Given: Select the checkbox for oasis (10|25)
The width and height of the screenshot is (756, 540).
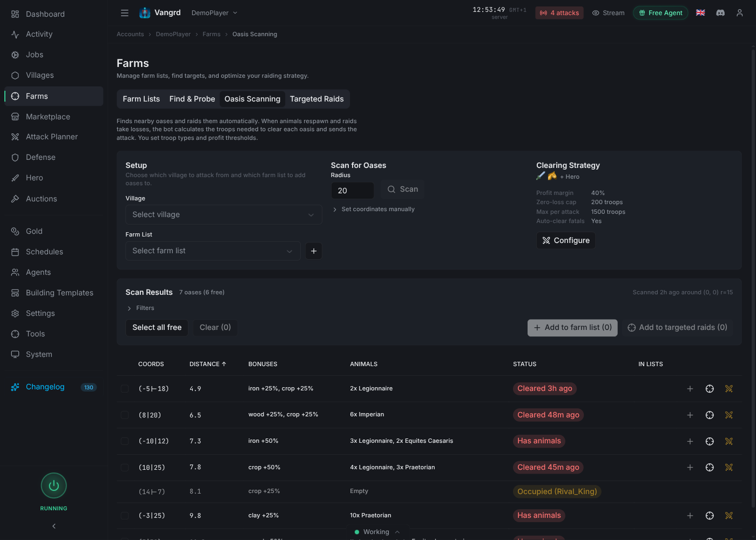Looking at the screenshot, I should (x=125, y=467).
